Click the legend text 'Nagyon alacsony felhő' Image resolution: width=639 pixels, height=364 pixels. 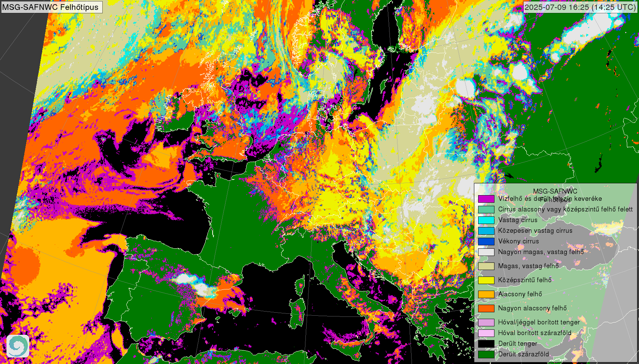click(532, 308)
